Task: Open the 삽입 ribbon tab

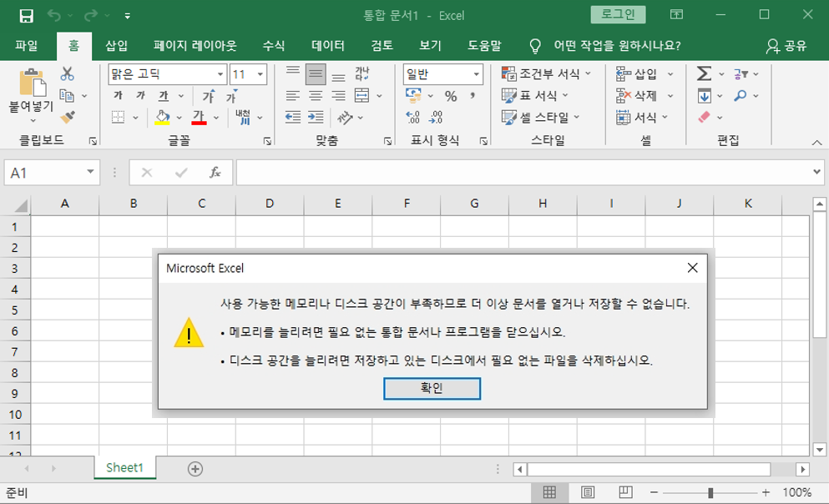Action: tap(116, 45)
